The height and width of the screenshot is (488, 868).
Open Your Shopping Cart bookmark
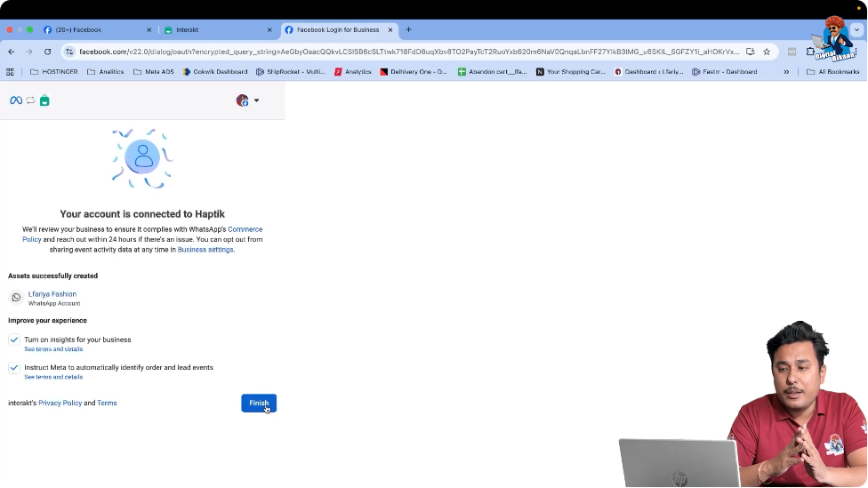click(x=571, y=72)
